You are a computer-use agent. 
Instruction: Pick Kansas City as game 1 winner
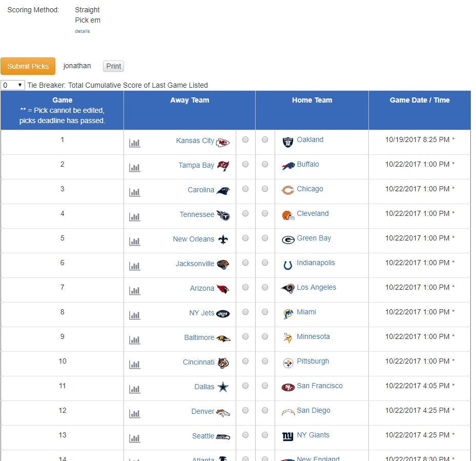tap(245, 139)
